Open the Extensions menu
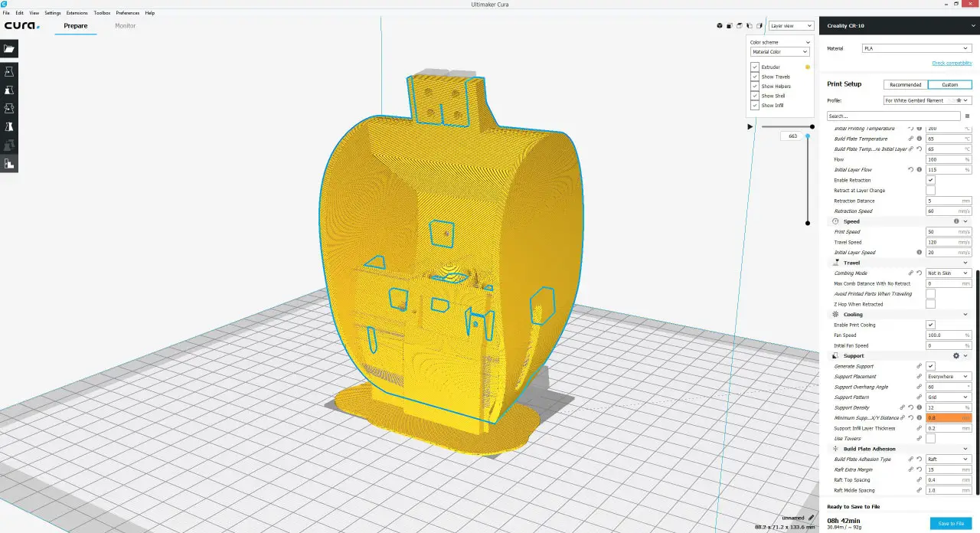This screenshot has height=533, width=980. (x=77, y=13)
